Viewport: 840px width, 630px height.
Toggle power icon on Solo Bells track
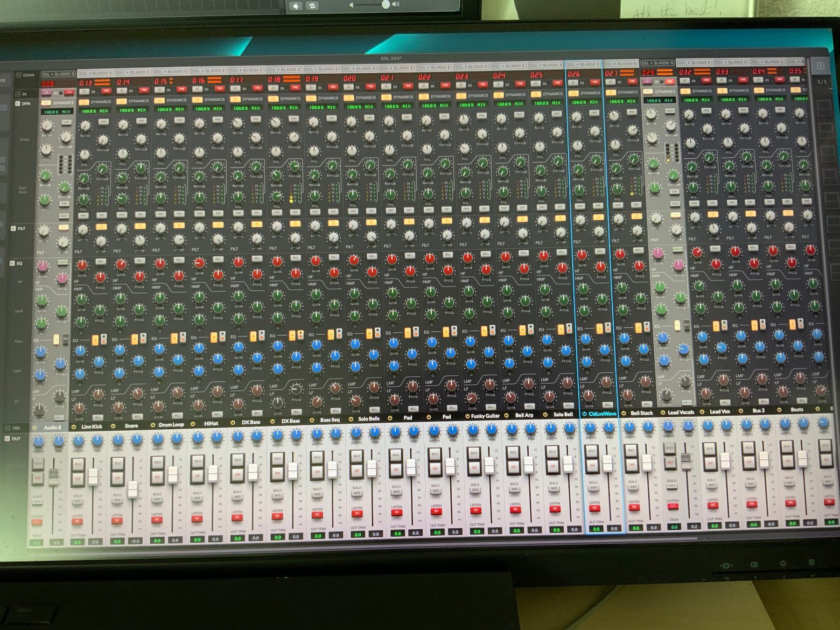coord(350,419)
